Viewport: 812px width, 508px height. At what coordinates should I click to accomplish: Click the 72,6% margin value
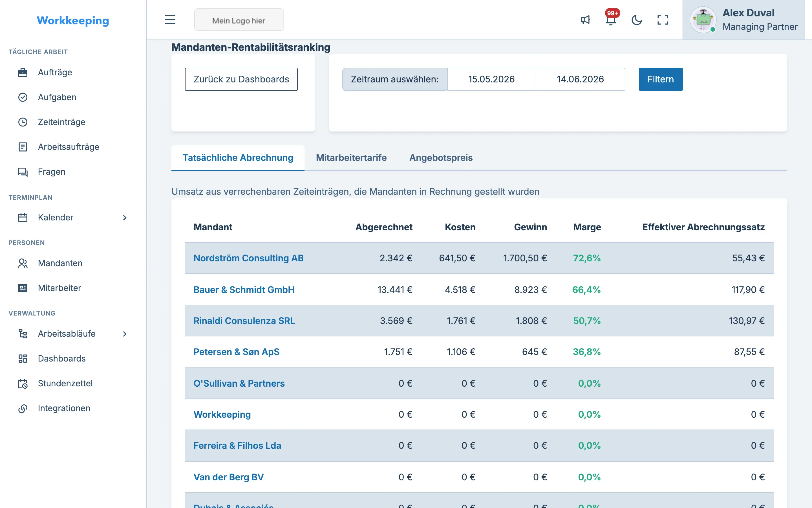pos(586,258)
